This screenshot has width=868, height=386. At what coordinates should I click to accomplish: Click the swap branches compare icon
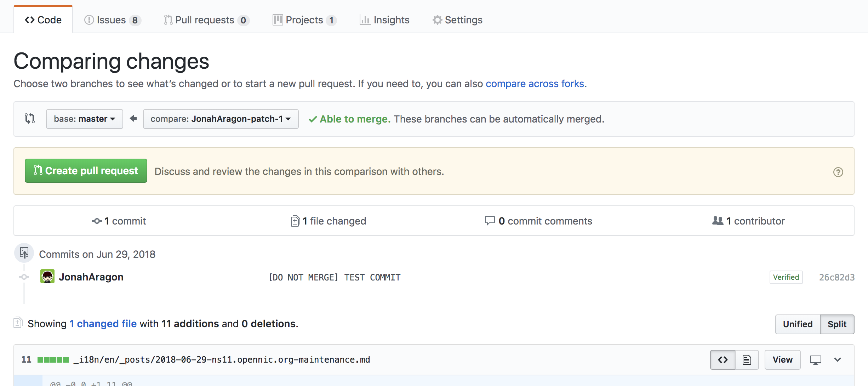(x=30, y=118)
